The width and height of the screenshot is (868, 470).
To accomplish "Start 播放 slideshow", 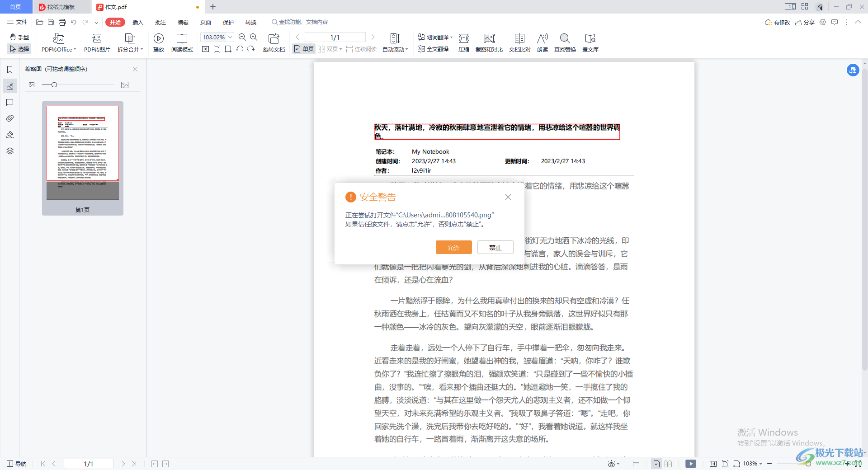I will point(159,43).
